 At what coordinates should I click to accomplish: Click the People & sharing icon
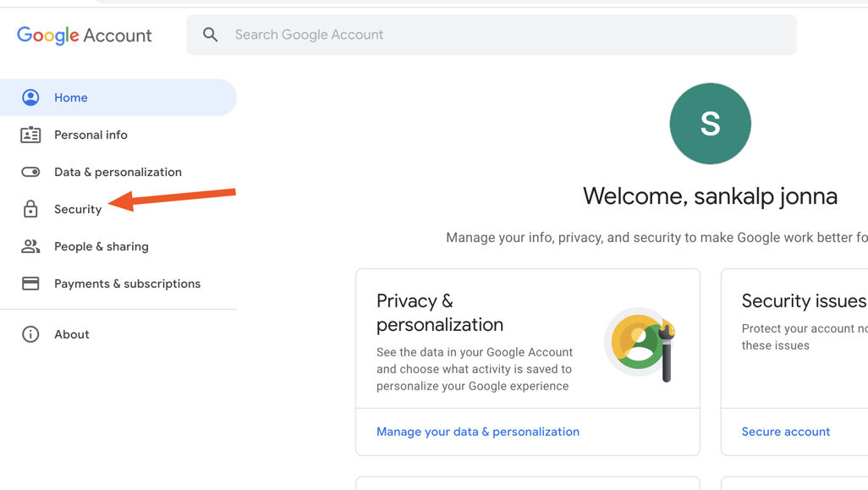coord(30,246)
